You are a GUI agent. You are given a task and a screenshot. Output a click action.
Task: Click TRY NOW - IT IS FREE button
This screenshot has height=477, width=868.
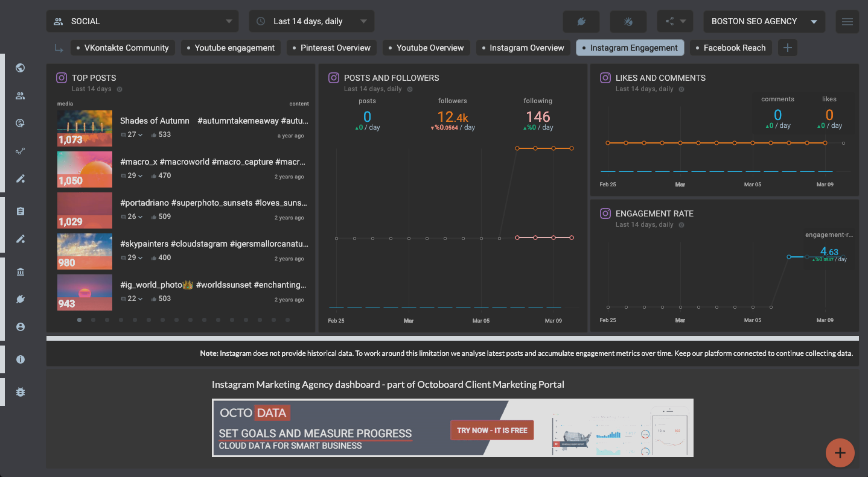pyautogui.click(x=492, y=430)
